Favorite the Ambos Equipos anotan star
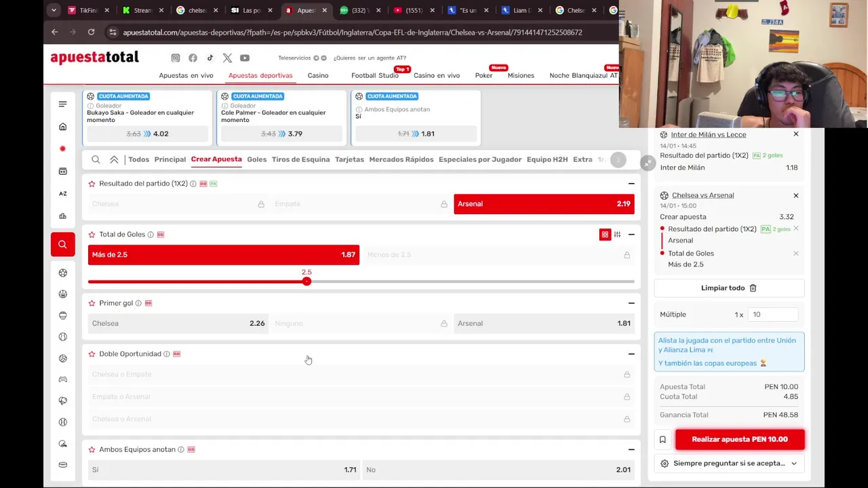This screenshot has width=868, height=488. tap(92, 449)
